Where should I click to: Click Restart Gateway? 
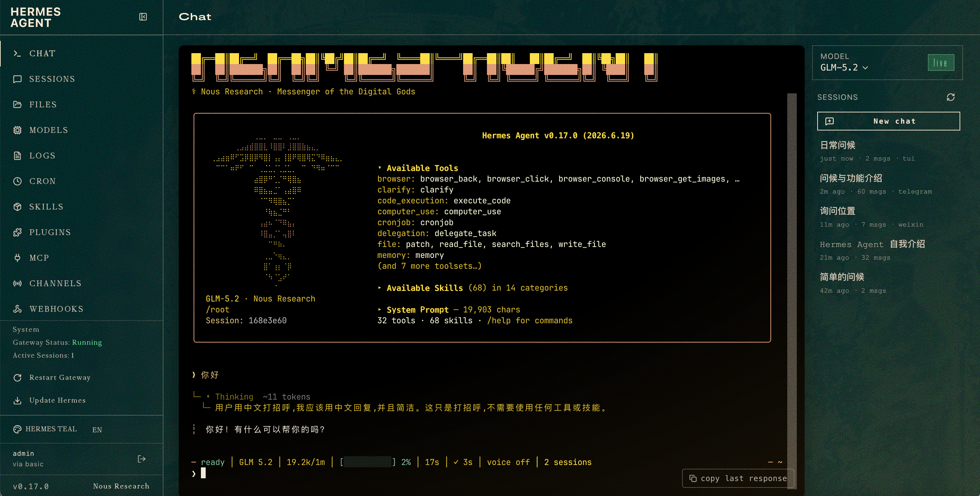point(81,377)
